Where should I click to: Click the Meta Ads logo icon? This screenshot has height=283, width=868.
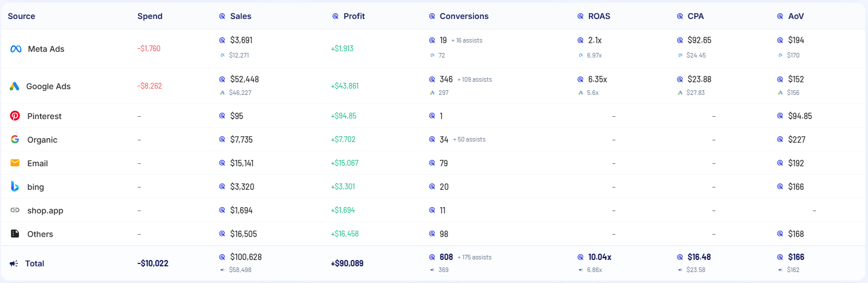pyautogui.click(x=16, y=49)
